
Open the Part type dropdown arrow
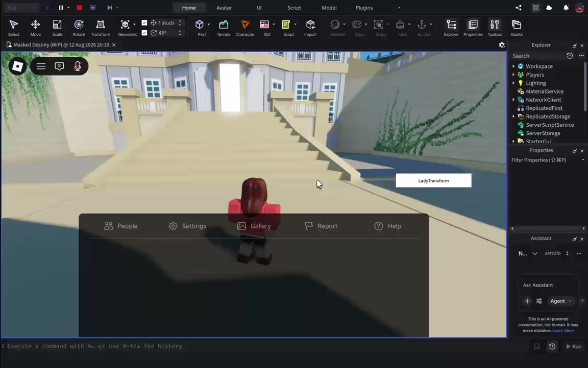point(208,25)
